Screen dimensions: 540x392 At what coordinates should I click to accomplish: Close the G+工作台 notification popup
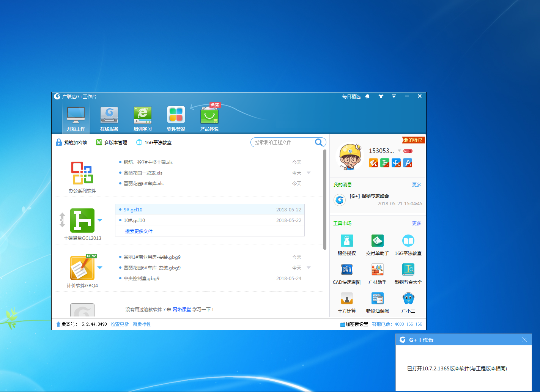coord(525,340)
